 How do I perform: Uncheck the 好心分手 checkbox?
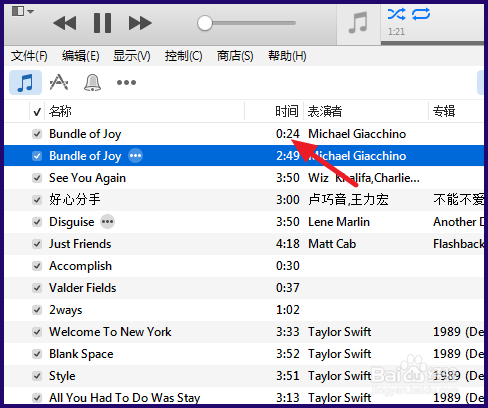point(37,200)
